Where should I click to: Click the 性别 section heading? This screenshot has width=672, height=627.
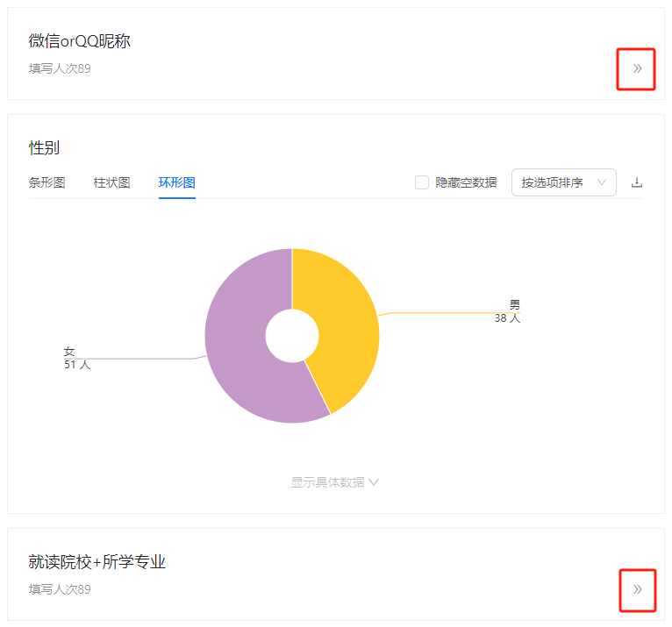(44, 148)
